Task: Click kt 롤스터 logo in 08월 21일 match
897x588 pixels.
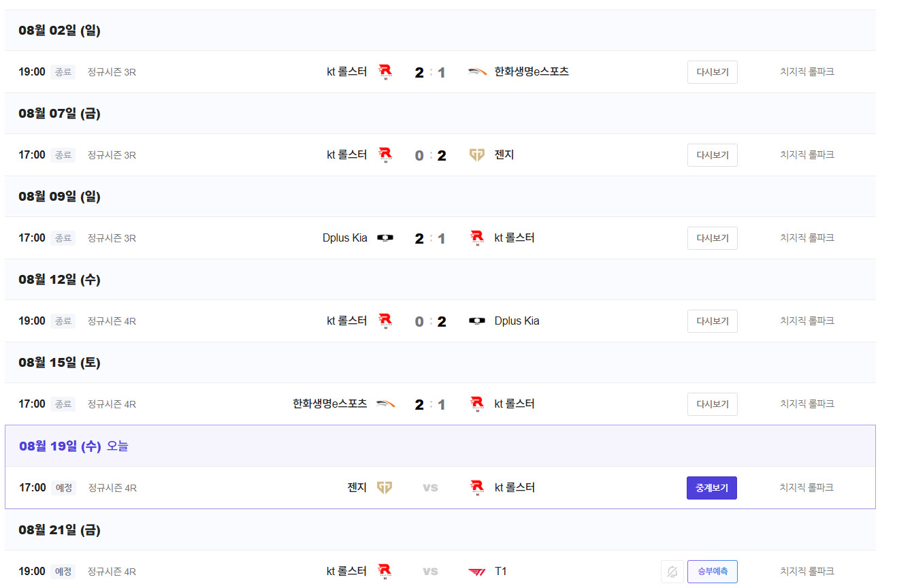Action: pyautogui.click(x=385, y=571)
